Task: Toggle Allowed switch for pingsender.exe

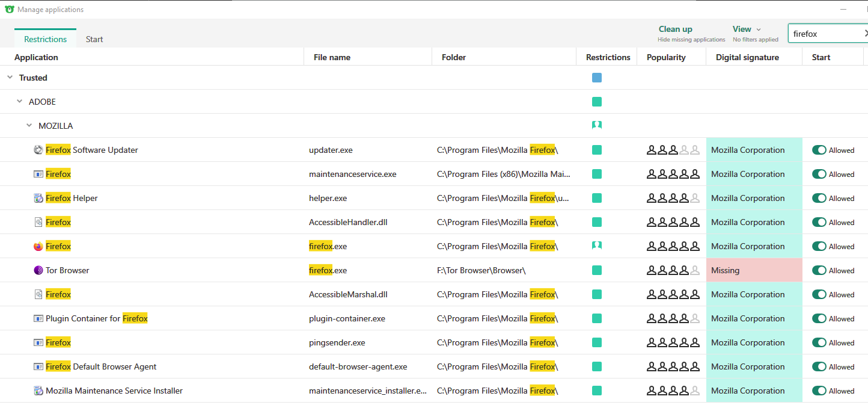Action: (819, 342)
